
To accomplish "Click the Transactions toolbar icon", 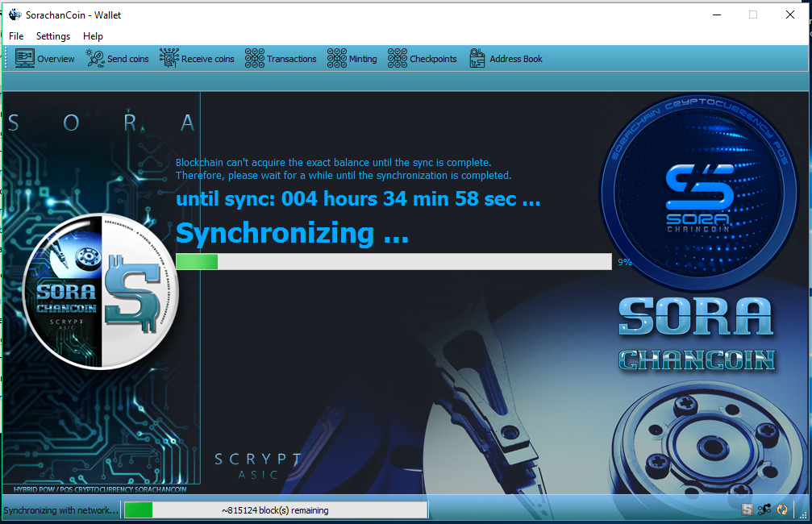I will point(255,59).
